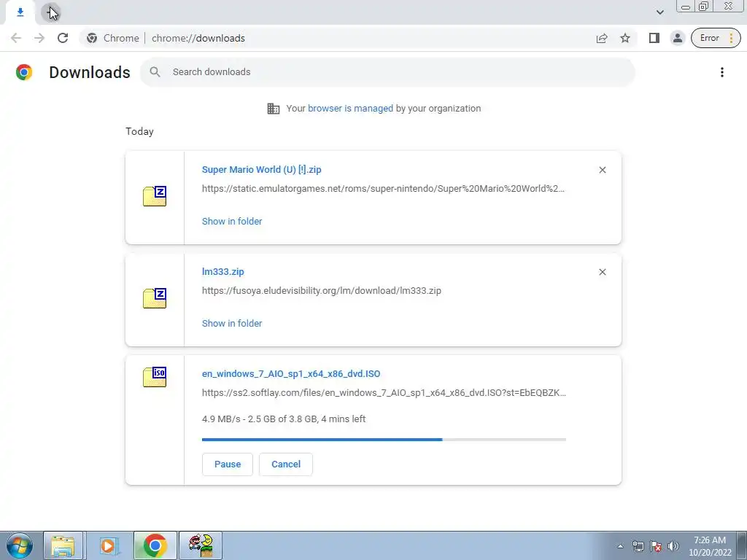Open lm333.zip file link
747x560 pixels.
[x=223, y=272]
